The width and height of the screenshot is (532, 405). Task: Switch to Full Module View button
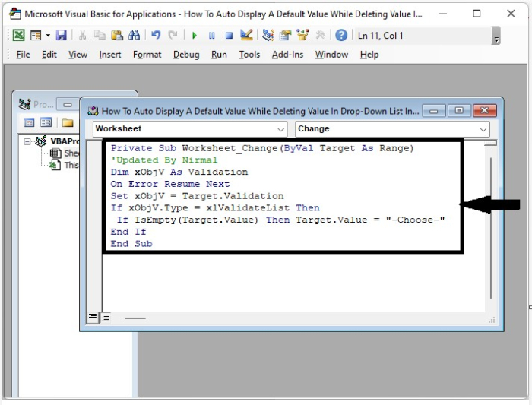tap(106, 318)
